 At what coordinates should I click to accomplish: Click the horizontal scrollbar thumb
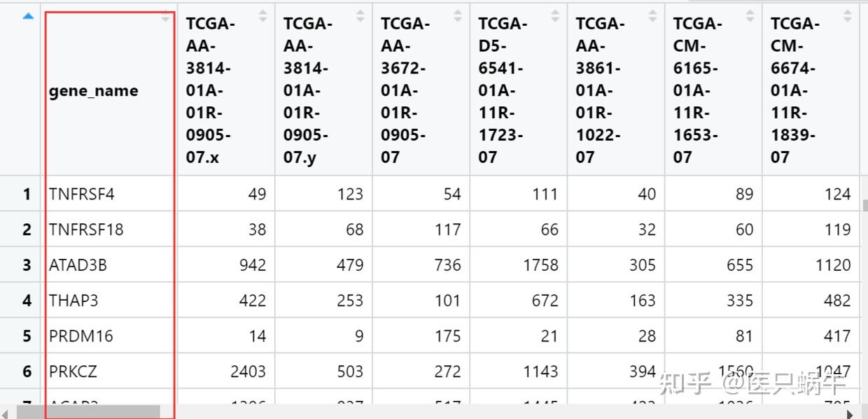click(x=89, y=412)
